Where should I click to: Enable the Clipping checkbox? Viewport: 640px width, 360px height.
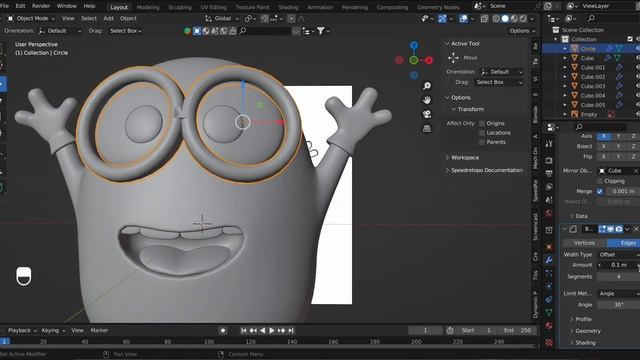click(600, 181)
